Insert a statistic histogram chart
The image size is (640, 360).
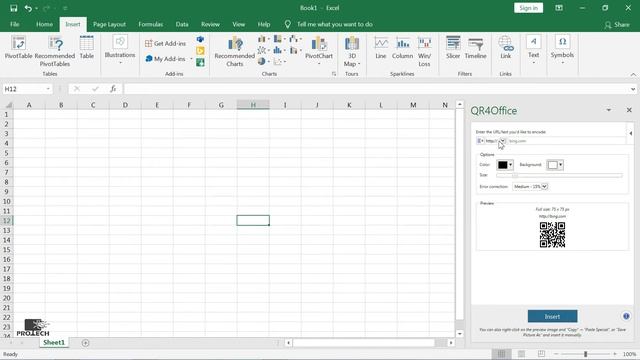coord(279,50)
